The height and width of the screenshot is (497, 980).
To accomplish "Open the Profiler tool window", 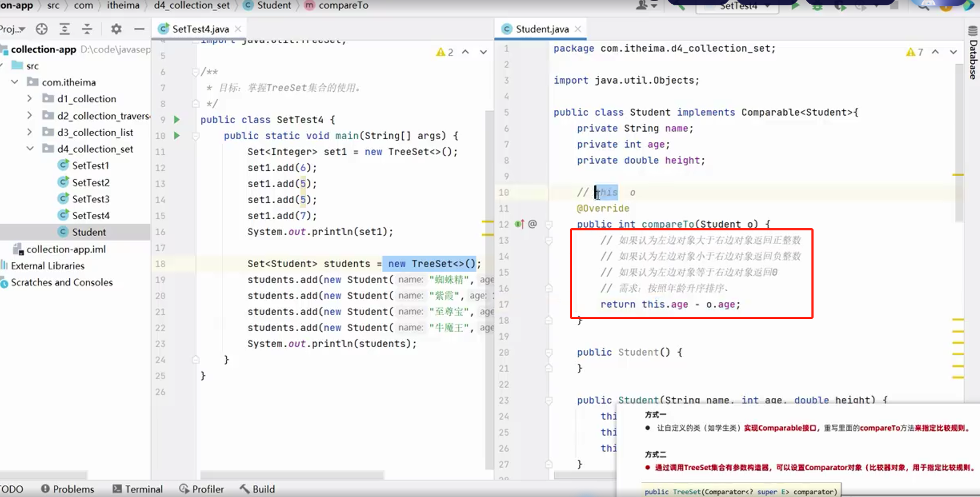I will pos(202,489).
